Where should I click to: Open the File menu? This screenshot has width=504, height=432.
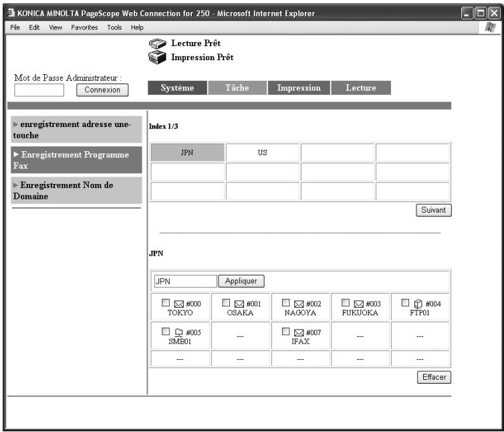point(15,27)
